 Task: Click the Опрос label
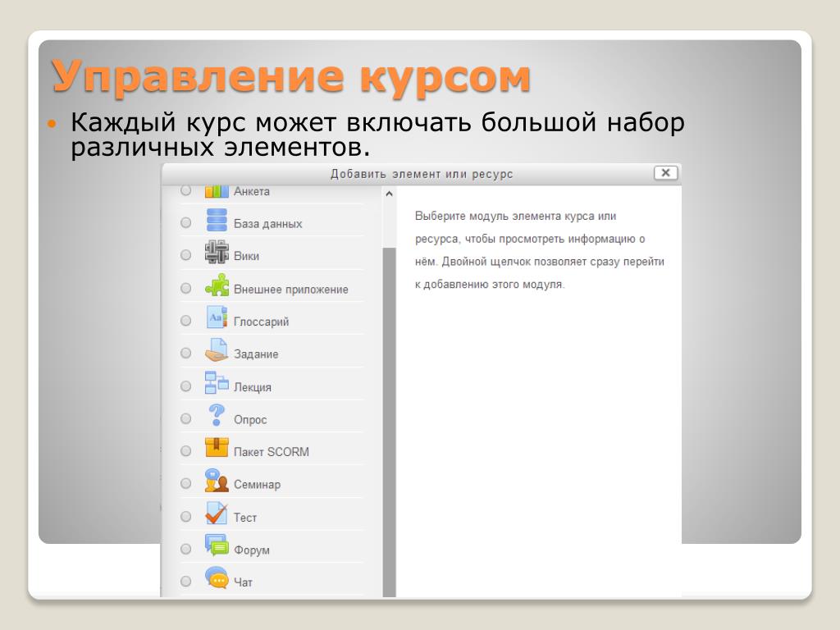click(250, 420)
